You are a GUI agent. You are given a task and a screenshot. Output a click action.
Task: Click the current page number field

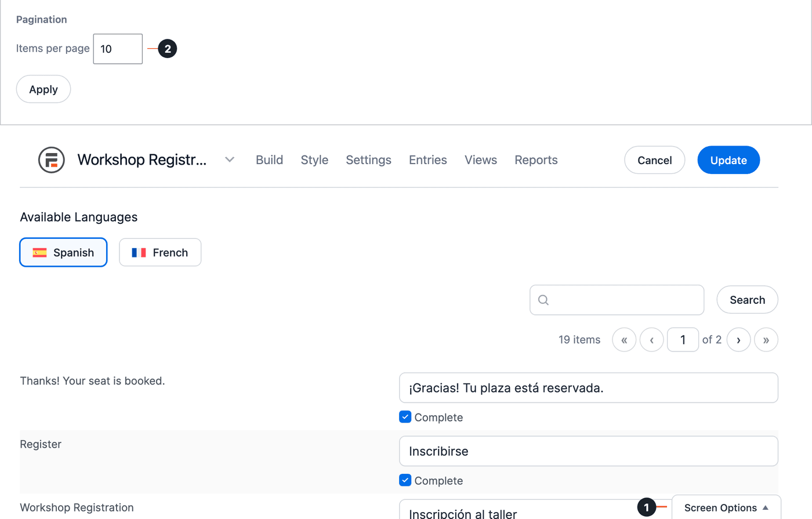(683, 340)
